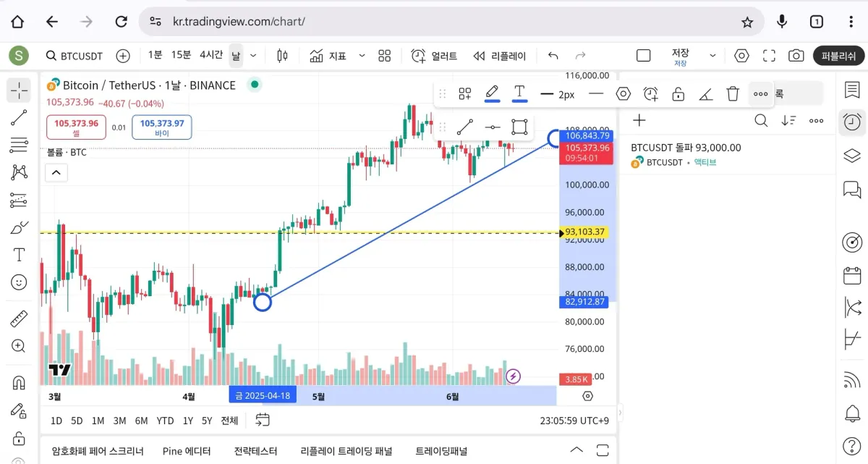Open the ruler measure tool
The height and width of the screenshot is (464, 868).
click(19, 319)
